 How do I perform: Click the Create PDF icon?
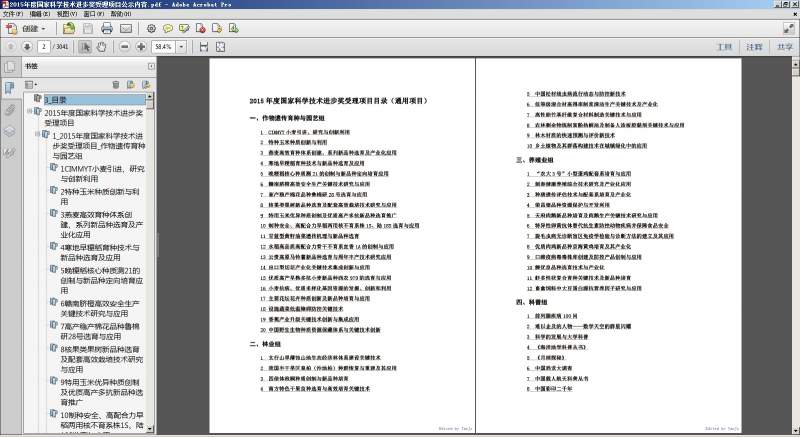[x=11, y=29]
